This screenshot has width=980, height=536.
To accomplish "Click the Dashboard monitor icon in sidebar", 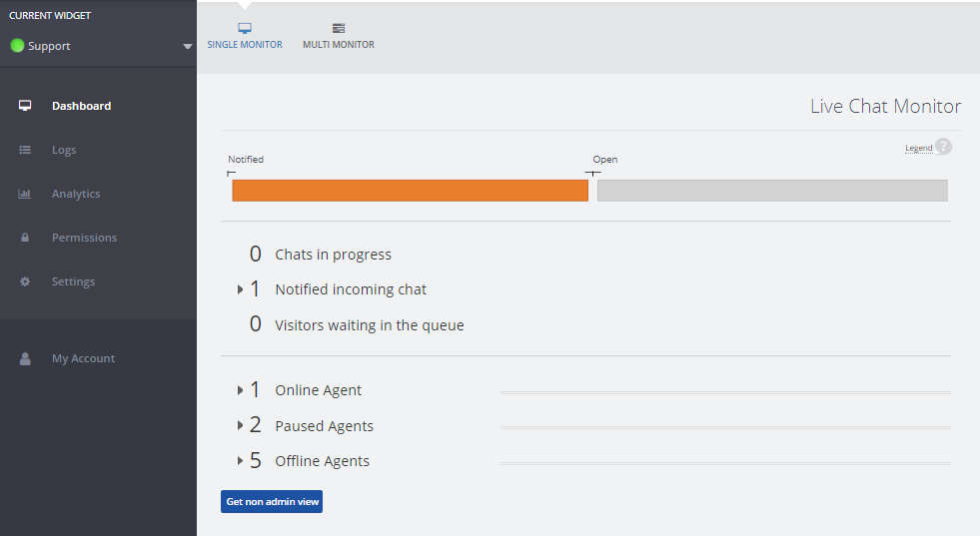I will [x=25, y=106].
